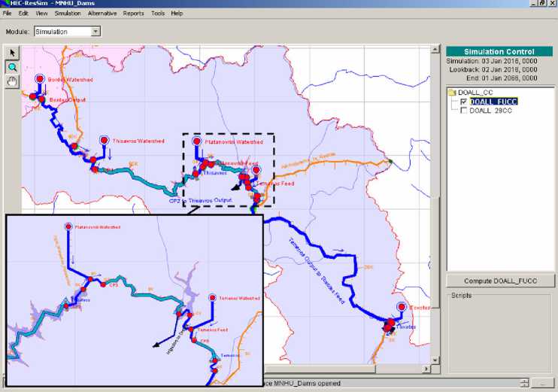Select the Toxotes inflow node on map
Image resolution: width=558 pixels, height=392 pixels.
[402, 307]
